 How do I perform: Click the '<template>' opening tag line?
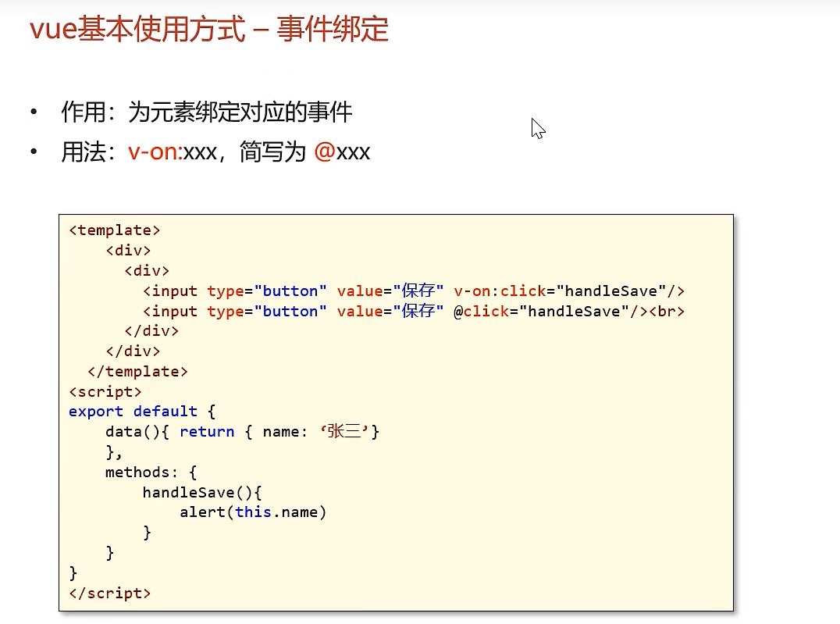click(x=115, y=230)
